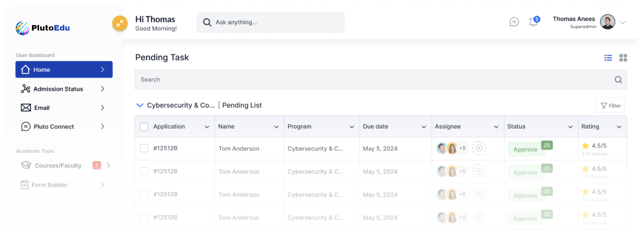Check the first row #12512B checkbox
The image size is (644, 231).
click(144, 148)
